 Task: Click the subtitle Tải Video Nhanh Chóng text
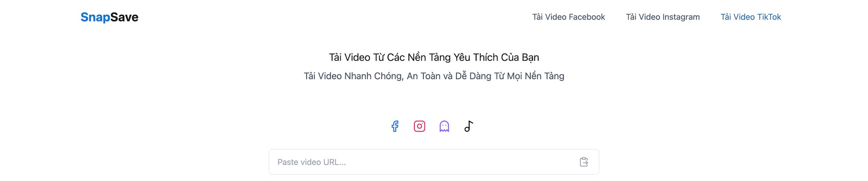[434, 76]
